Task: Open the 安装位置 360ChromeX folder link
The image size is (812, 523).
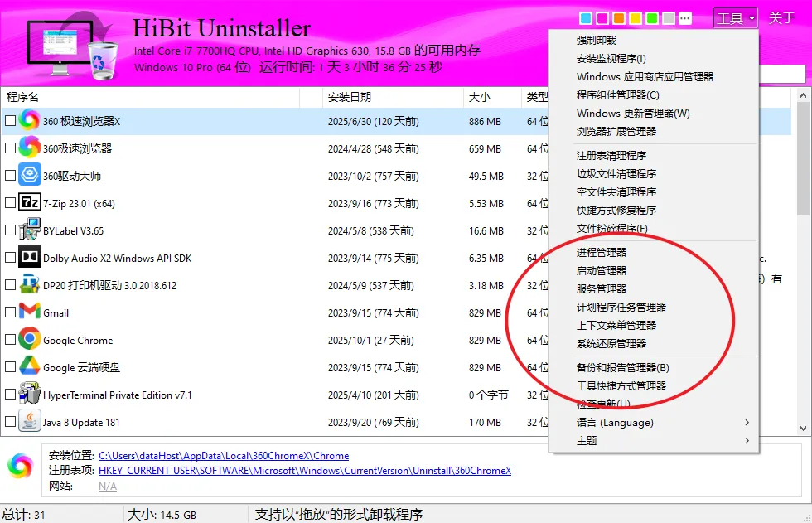Action: (x=224, y=456)
